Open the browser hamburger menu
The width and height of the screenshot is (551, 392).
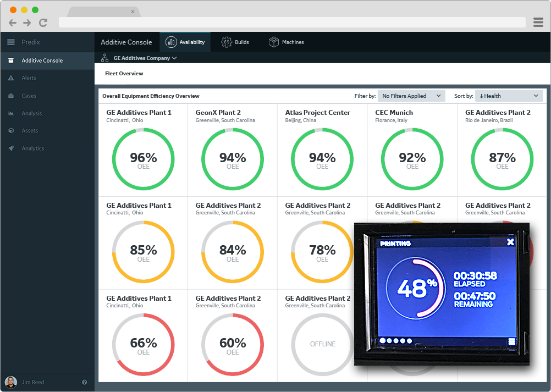click(538, 22)
